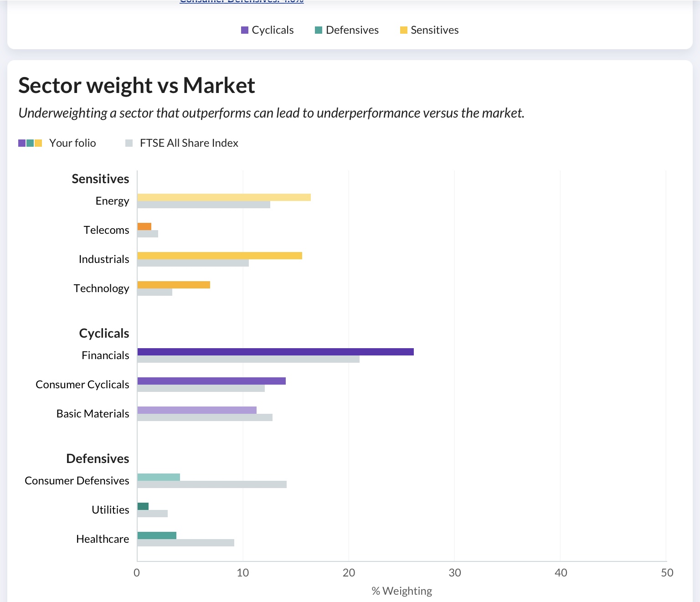Select the Consumer Cyclicals grey index bar
This screenshot has height=602, width=700.
click(x=201, y=388)
